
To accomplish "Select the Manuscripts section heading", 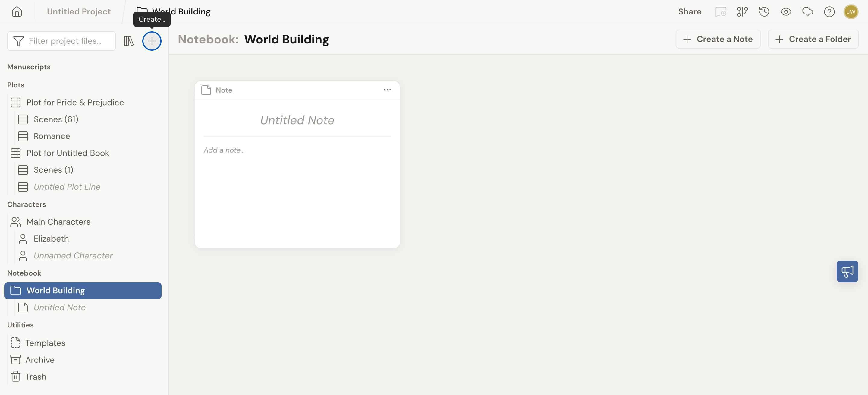I will [29, 67].
